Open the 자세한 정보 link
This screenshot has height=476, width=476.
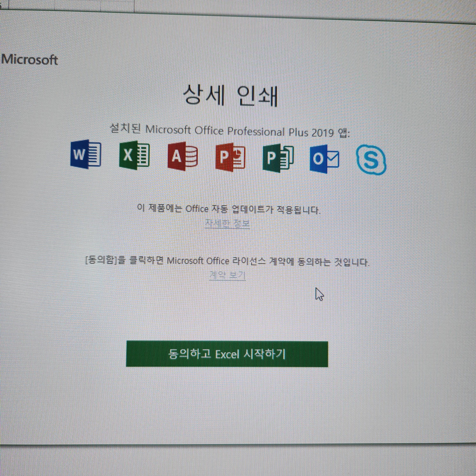tap(227, 224)
